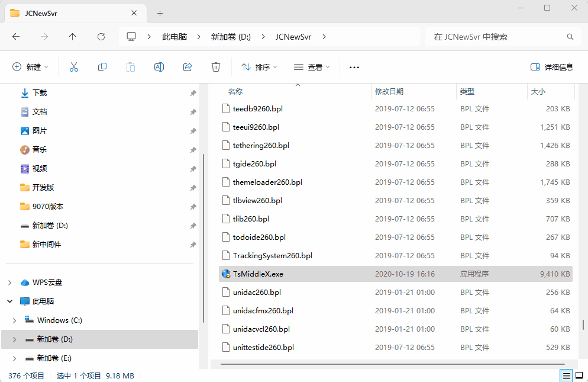Screen dimensions: 588x382
Task: Switch to details list view layout
Action: click(x=566, y=375)
